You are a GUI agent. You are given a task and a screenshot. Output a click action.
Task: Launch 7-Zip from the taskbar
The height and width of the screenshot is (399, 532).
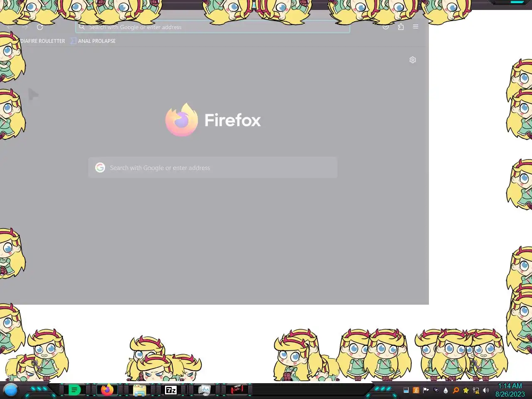tap(171, 390)
